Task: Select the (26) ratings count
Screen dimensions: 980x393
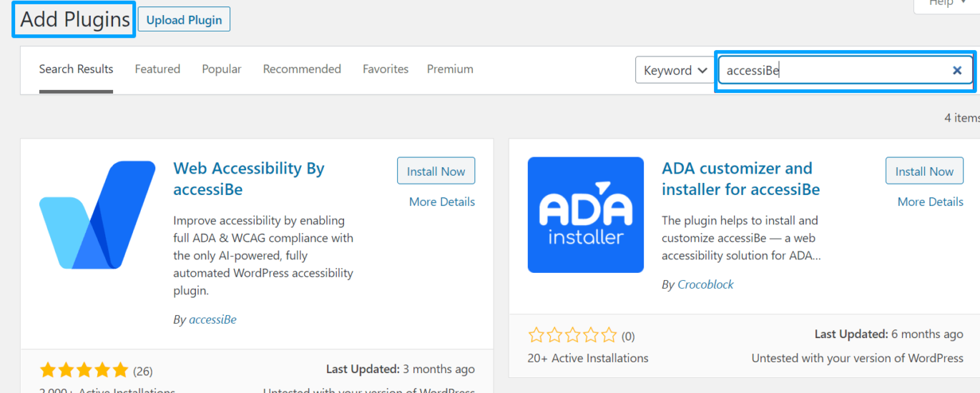Action: pos(143,371)
